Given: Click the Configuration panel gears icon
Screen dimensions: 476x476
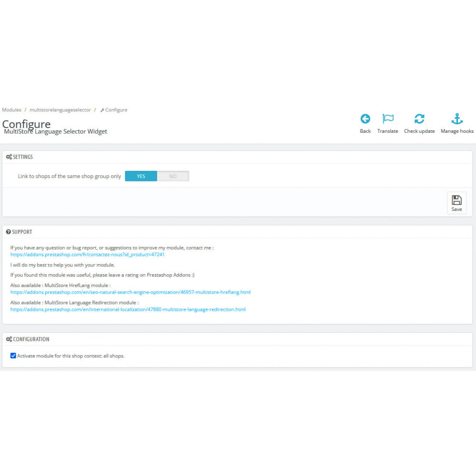Looking at the screenshot, I should click(x=9, y=339).
